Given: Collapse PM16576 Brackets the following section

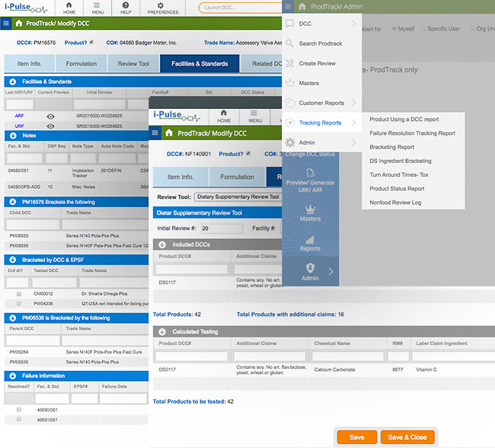Looking at the screenshot, I should (13, 202).
